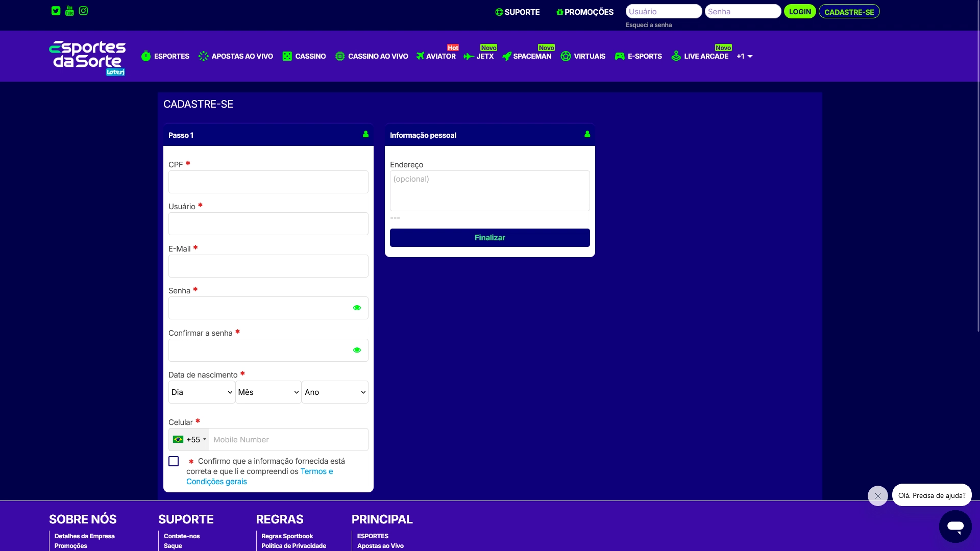
Task: Open the +55 country code selector
Action: [x=189, y=439]
